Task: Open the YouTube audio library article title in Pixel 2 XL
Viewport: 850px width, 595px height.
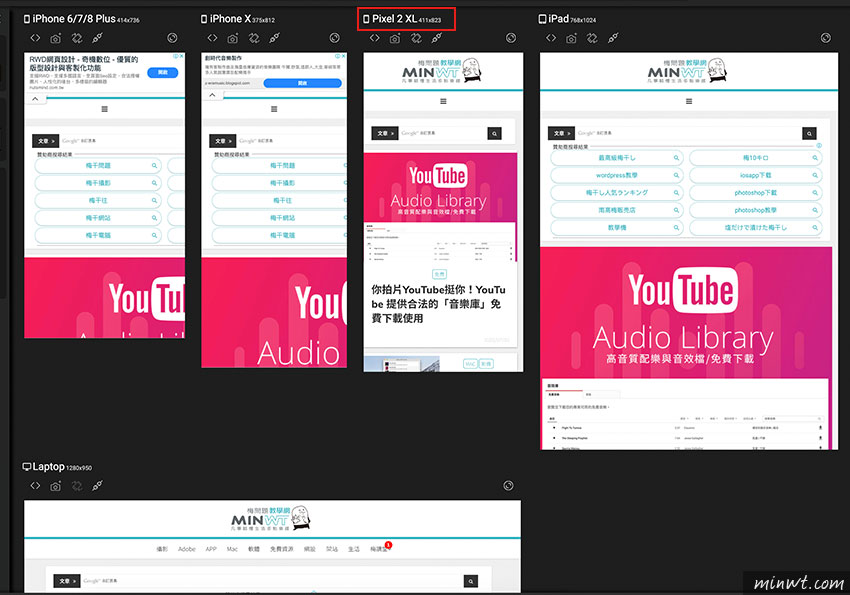Action: coord(438,304)
